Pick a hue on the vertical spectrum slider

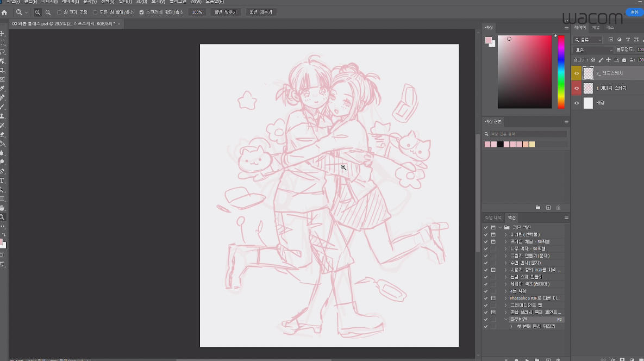tap(561, 72)
